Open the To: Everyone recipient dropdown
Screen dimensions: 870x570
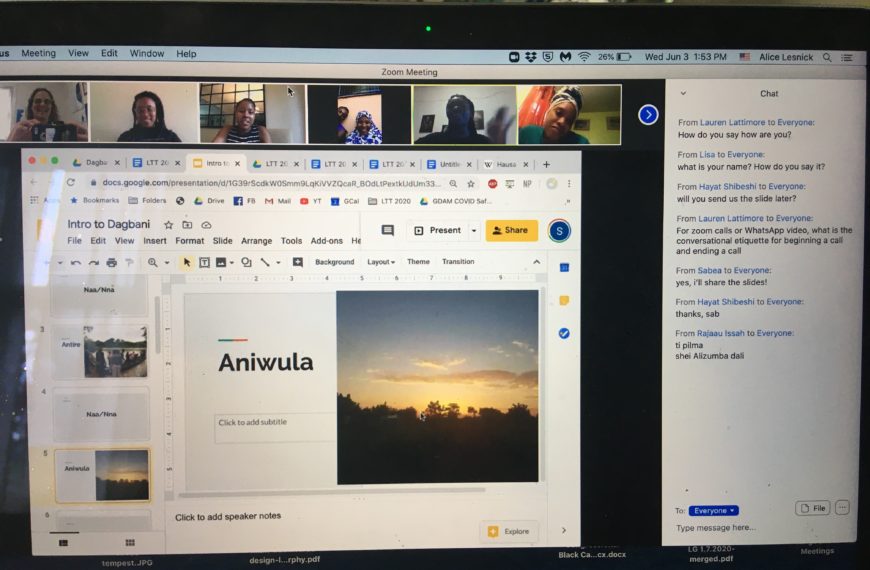714,510
